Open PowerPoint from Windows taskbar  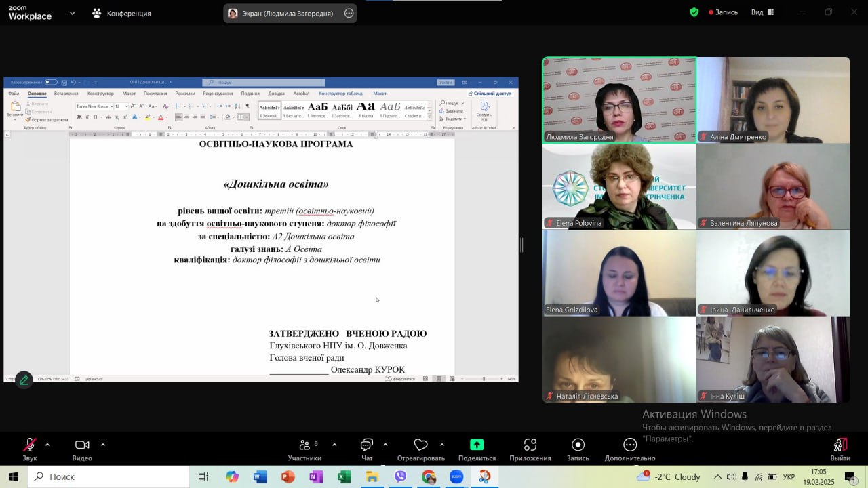tap(288, 476)
